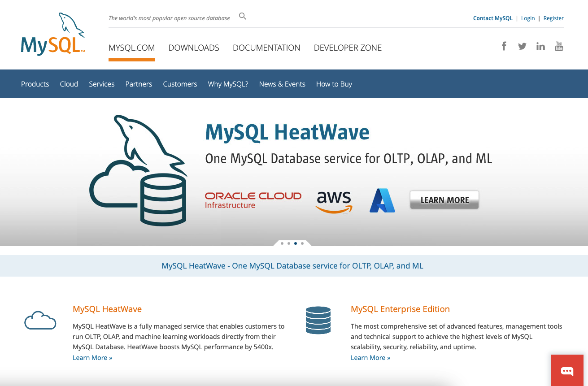This screenshot has width=588, height=386.
Task: Open the Customers menu item
Action: [180, 84]
